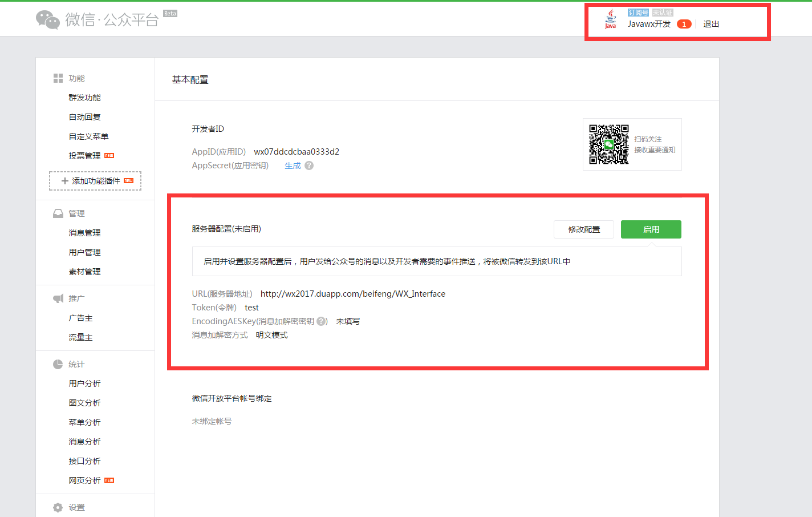Open 用户分析 in the sidebar

point(85,383)
